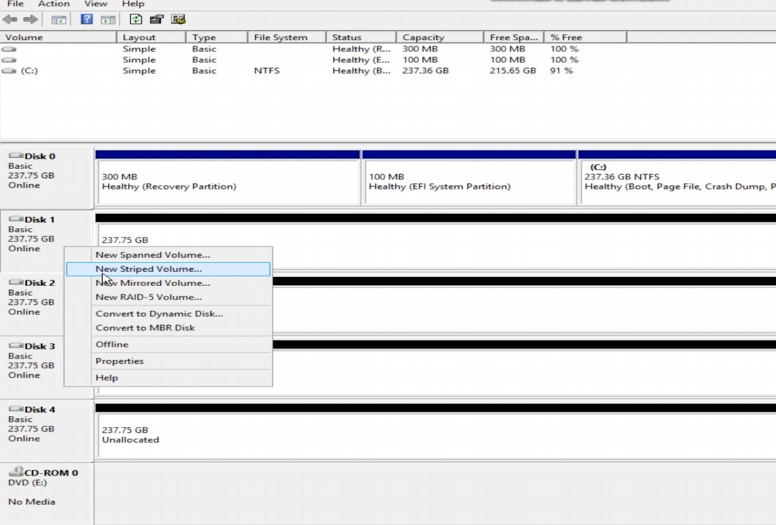Viewport: 776px width, 525px height.
Task: Select drive icon of the 100 MB volume row
Action: [x=9, y=60]
